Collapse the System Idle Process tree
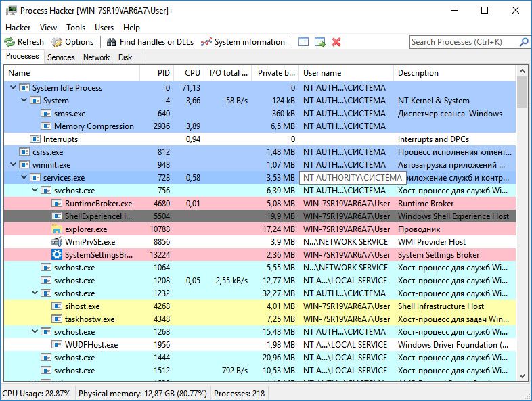The height and width of the screenshot is (401, 532). click(x=13, y=87)
